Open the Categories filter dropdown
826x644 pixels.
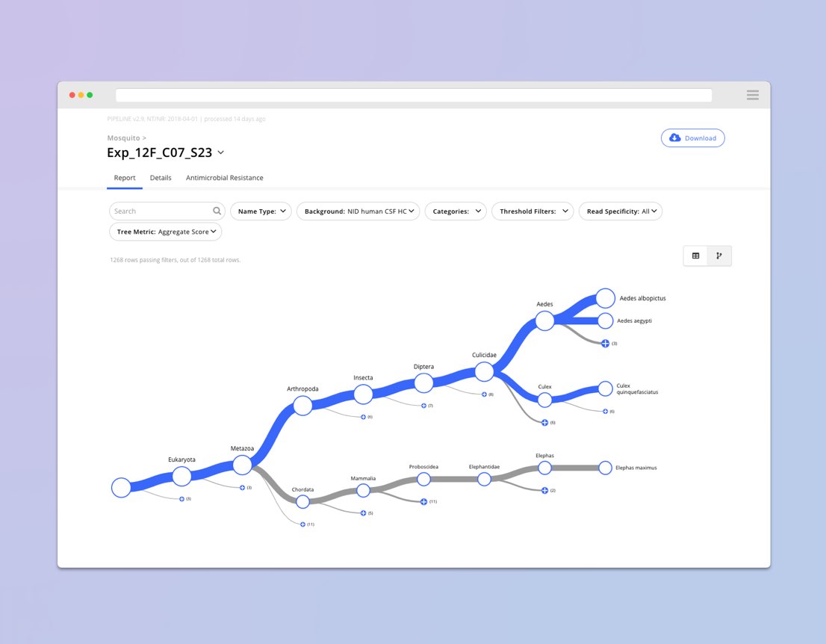tap(456, 211)
